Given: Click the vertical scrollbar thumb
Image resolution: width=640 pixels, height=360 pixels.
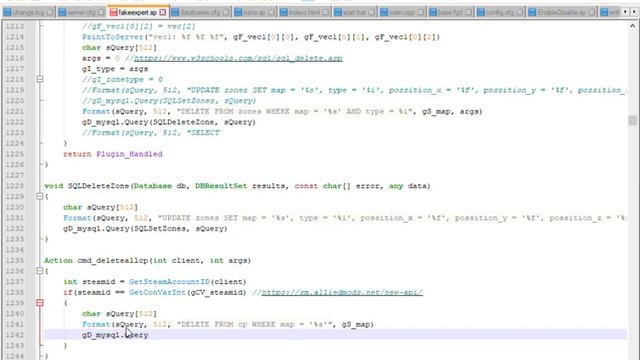Looking at the screenshot, I should (632, 120).
